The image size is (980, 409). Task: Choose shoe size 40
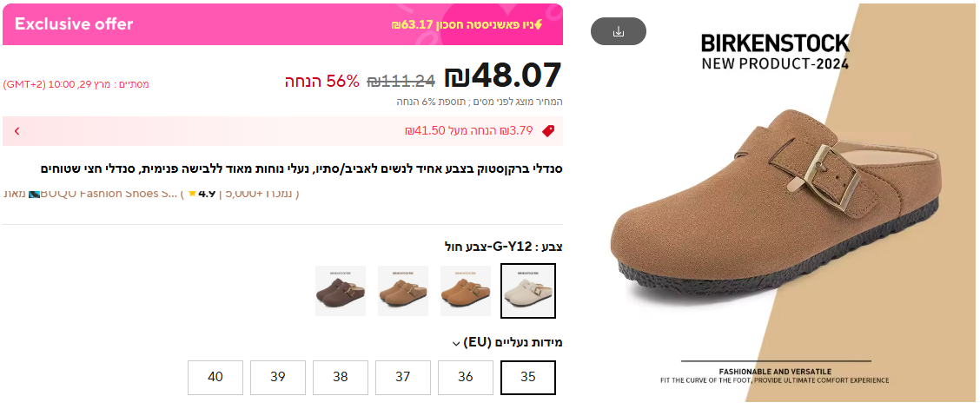(215, 377)
